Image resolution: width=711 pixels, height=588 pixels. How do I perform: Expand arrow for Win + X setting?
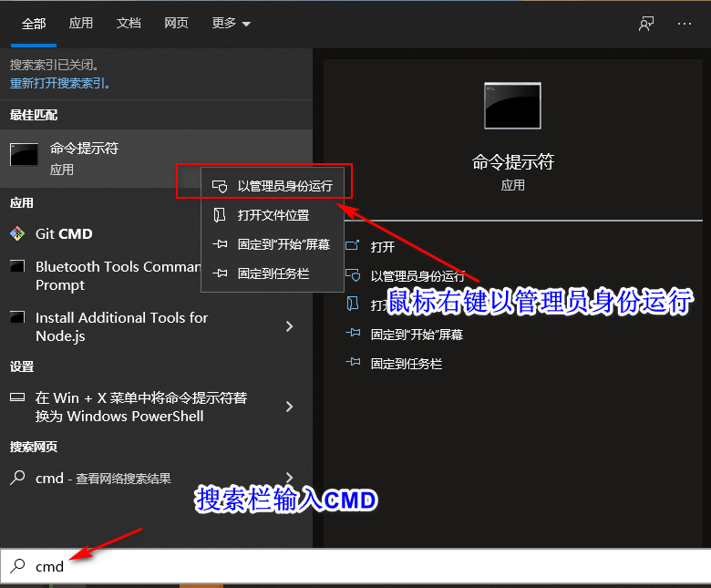(x=289, y=407)
